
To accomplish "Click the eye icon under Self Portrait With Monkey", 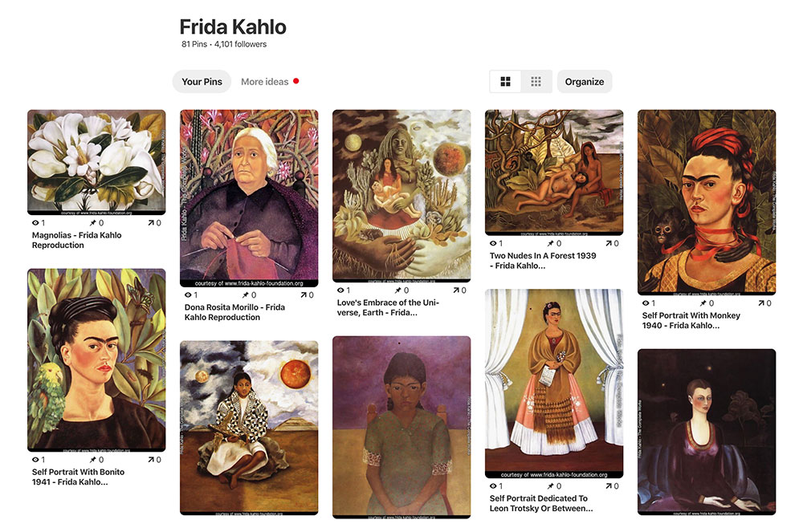I will pyautogui.click(x=646, y=303).
